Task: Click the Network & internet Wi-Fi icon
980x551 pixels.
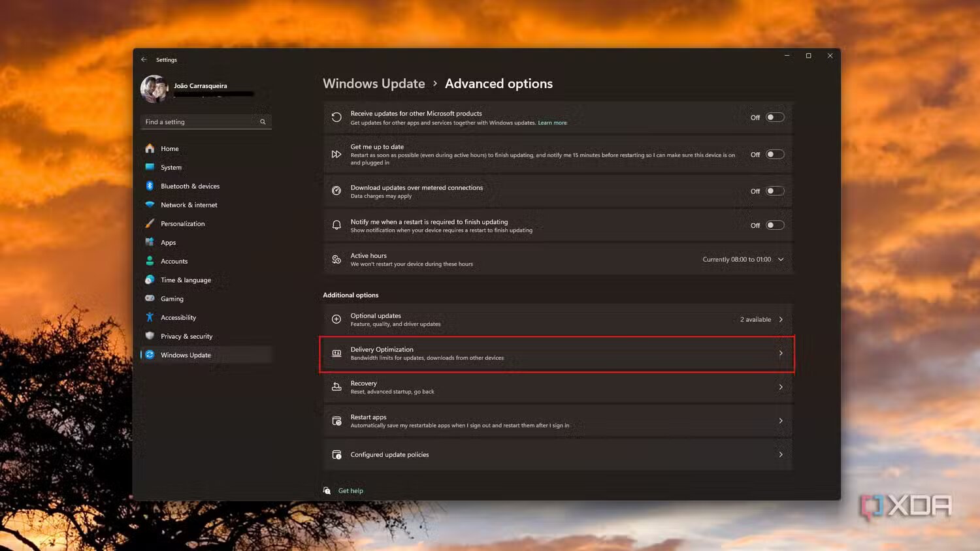Action: tap(150, 205)
